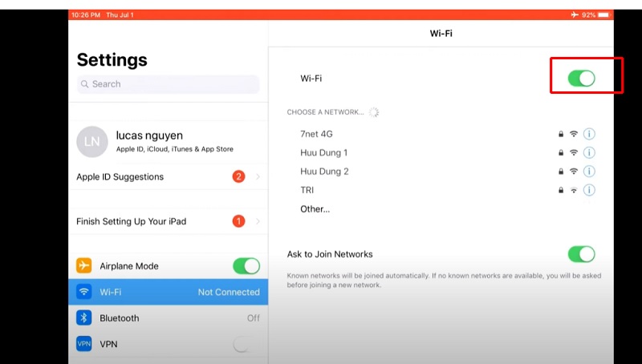Open info icon next to Huu Dung 1
This screenshot has height=364, width=642.
pos(589,152)
